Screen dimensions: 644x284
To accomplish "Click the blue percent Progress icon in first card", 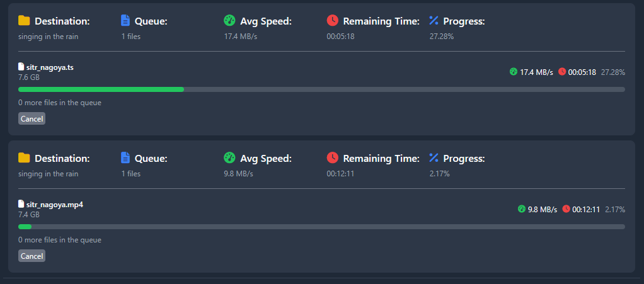I will coord(434,21).
